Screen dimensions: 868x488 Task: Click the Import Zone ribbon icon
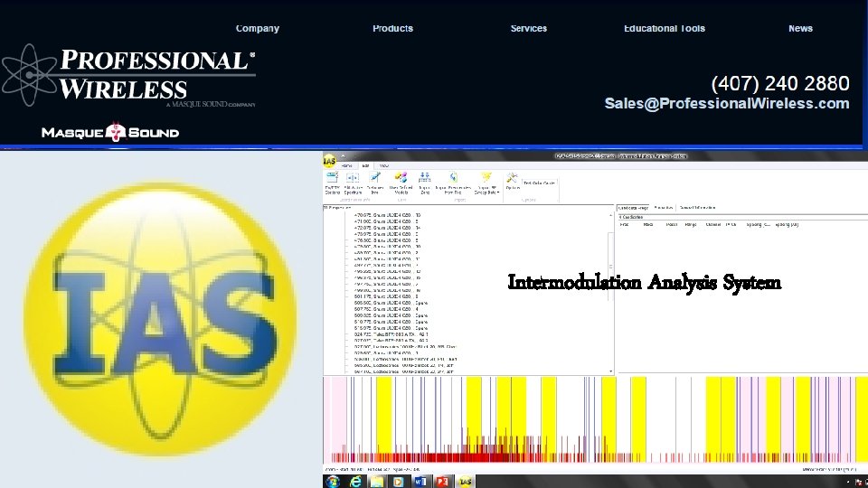pos(425,183)
